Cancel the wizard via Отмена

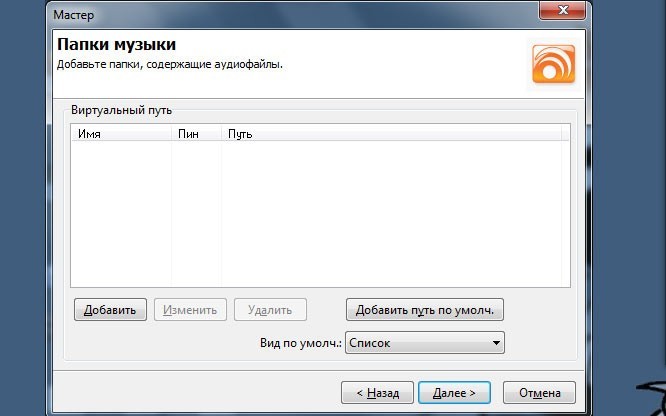pyautogui.click(x=539, y=392)
